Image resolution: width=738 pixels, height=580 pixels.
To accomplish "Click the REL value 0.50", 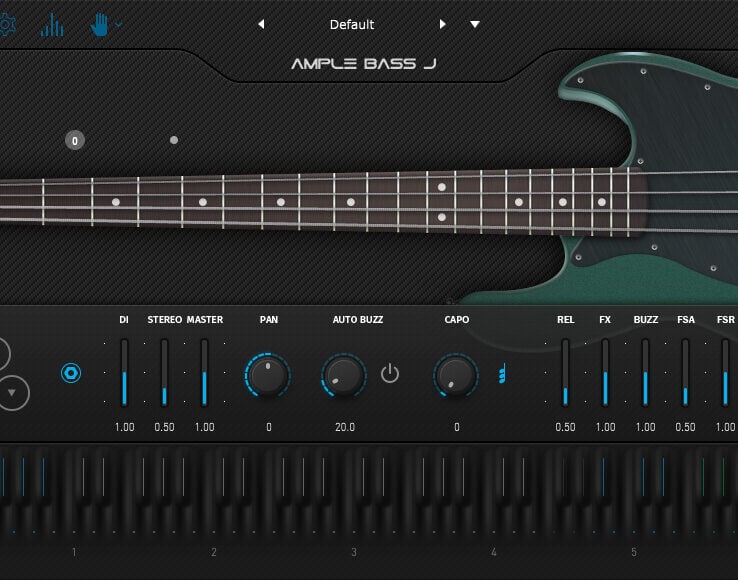I will pos(565,427).
